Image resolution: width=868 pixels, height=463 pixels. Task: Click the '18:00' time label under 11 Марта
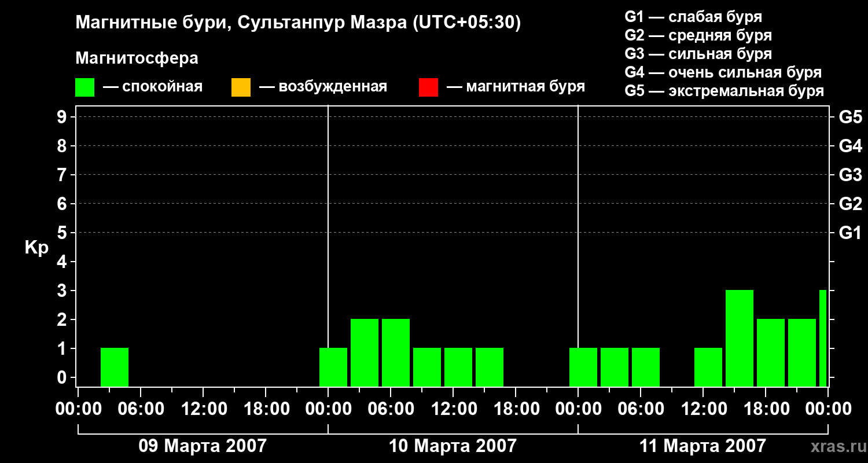click(x=766, y=409)
